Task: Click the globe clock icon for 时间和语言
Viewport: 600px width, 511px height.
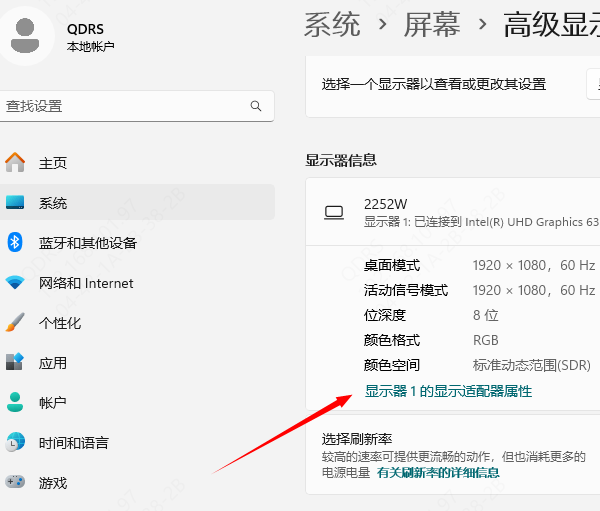Action: point(15,443)
